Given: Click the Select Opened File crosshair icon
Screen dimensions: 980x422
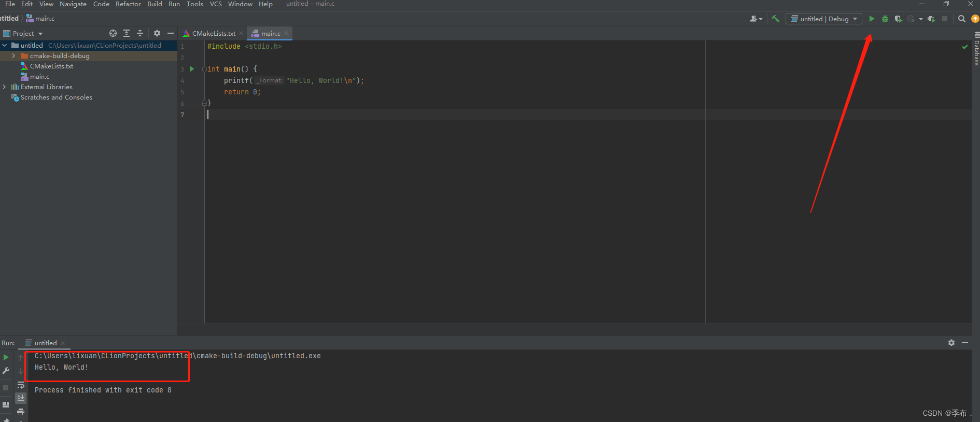Looking at the screenshot, I should coord(113,33).
